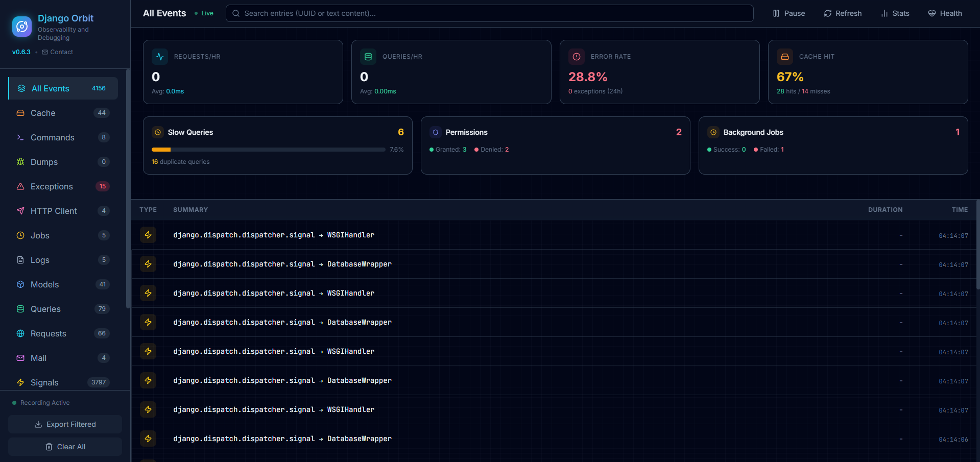Screen dimensions: 980x462
Task: Click the Recording Active status
Action: 41,403
